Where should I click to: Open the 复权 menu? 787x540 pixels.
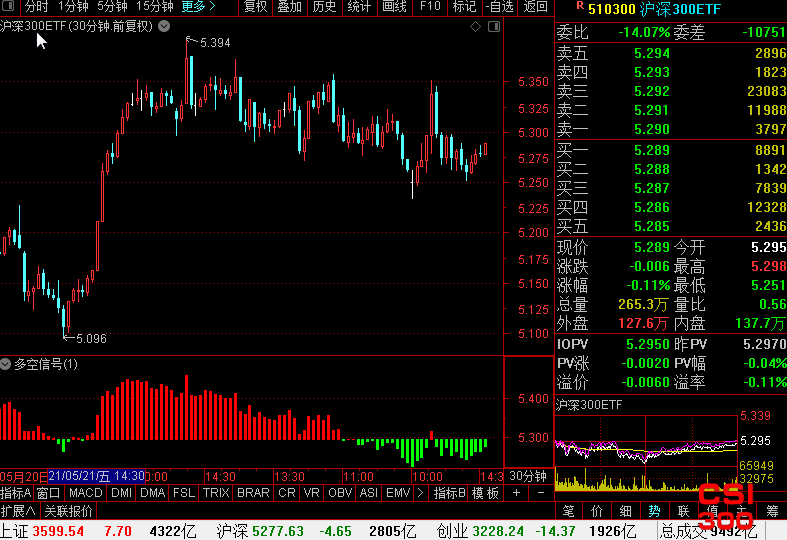[255, 7]
